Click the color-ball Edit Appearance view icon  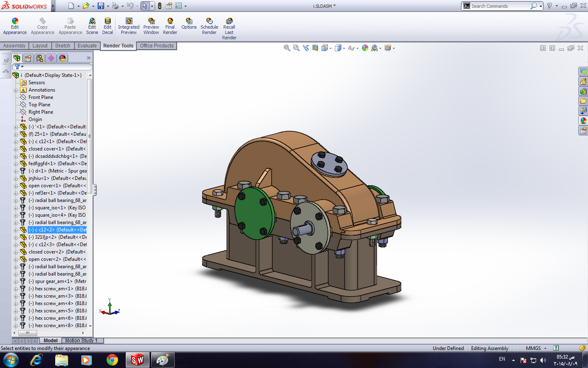pyautogui.click(x=365, y=48)
